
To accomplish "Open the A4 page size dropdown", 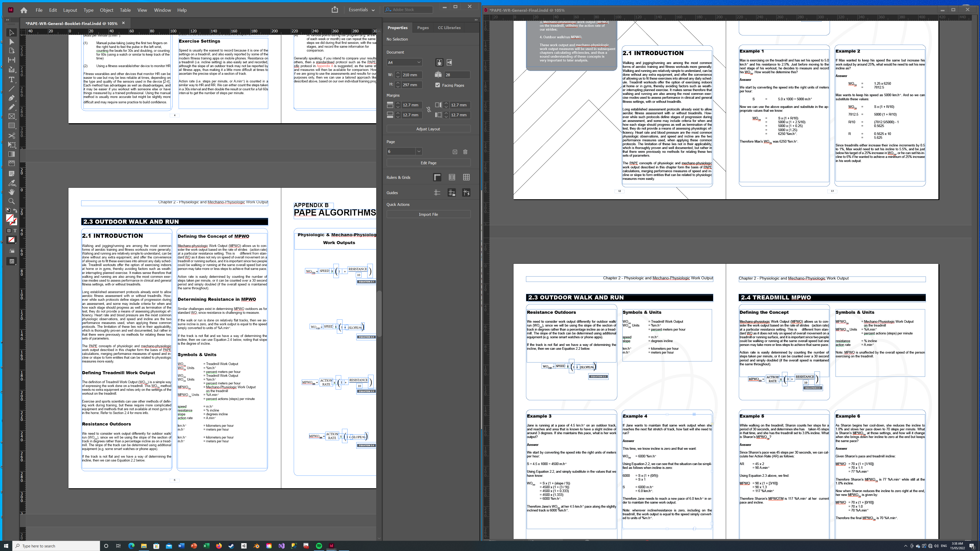I will pos(405,62).
